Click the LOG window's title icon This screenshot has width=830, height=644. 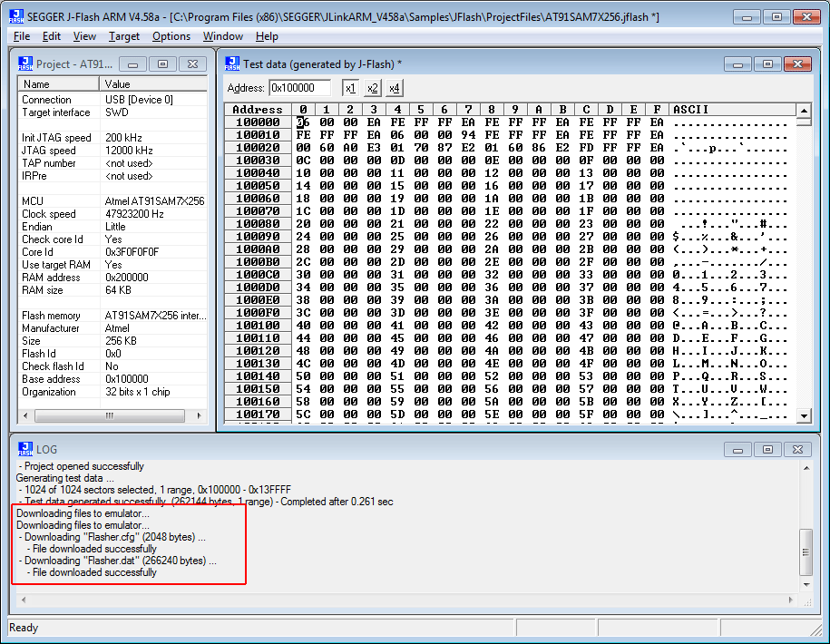click(x=26, y=449)
